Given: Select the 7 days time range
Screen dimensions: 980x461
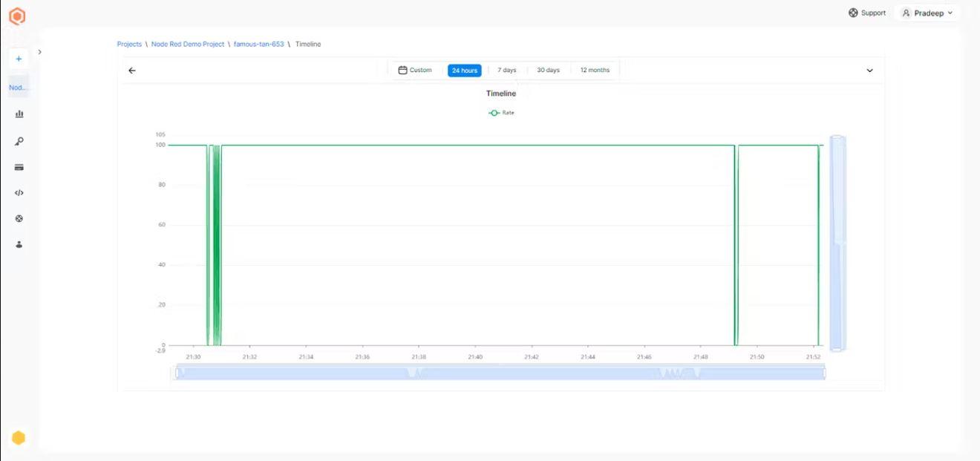Looking at the screenshot, I should [x=507, y=71].
